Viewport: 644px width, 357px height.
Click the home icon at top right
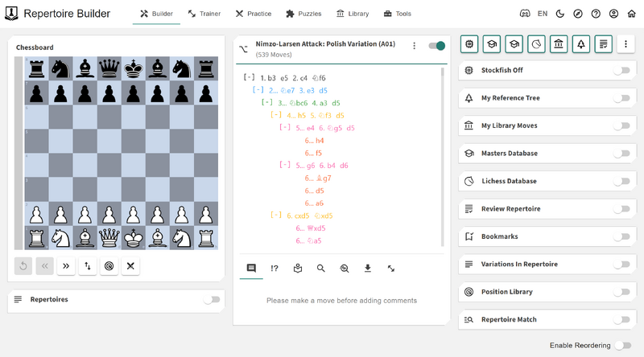[x=631, y=14]
